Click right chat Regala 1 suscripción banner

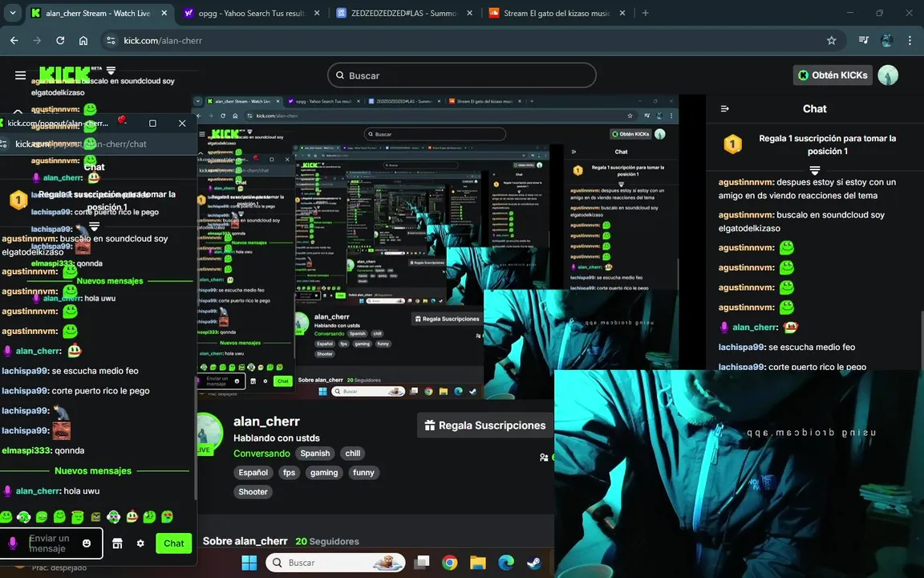point(814,144)
